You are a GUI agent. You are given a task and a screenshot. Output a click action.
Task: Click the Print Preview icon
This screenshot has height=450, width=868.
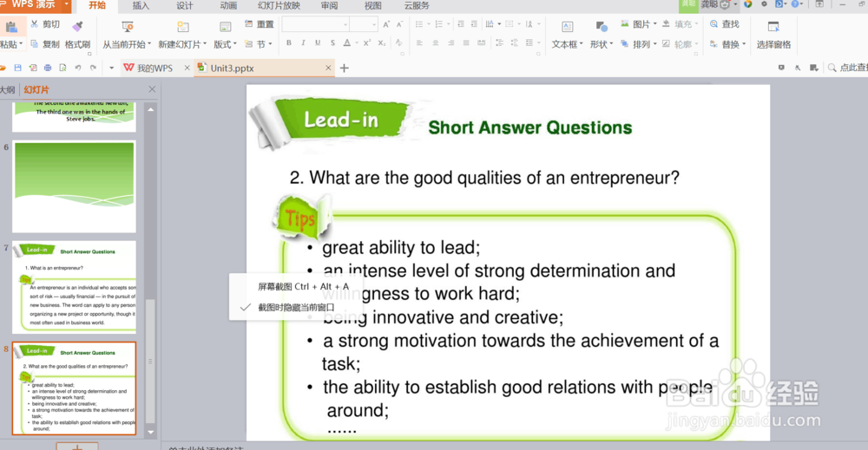point(62,68)
